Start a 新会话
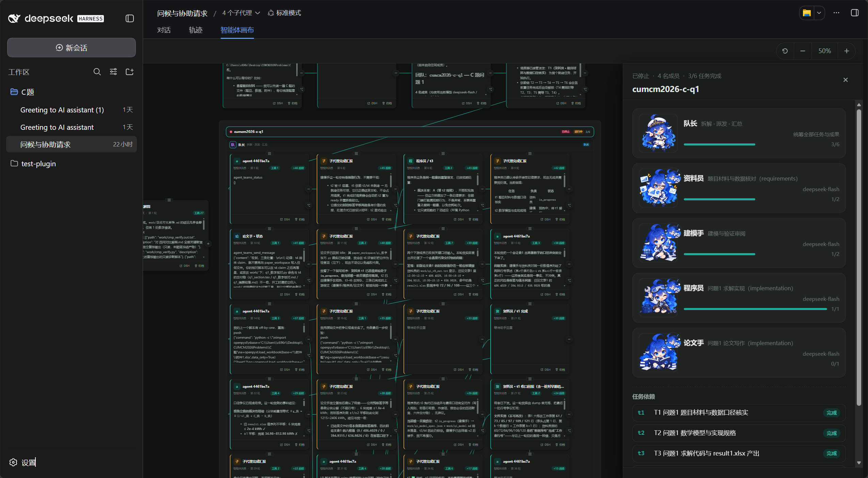Image resolution: width=868 pixels, height=478 pixels. [72, 48]
